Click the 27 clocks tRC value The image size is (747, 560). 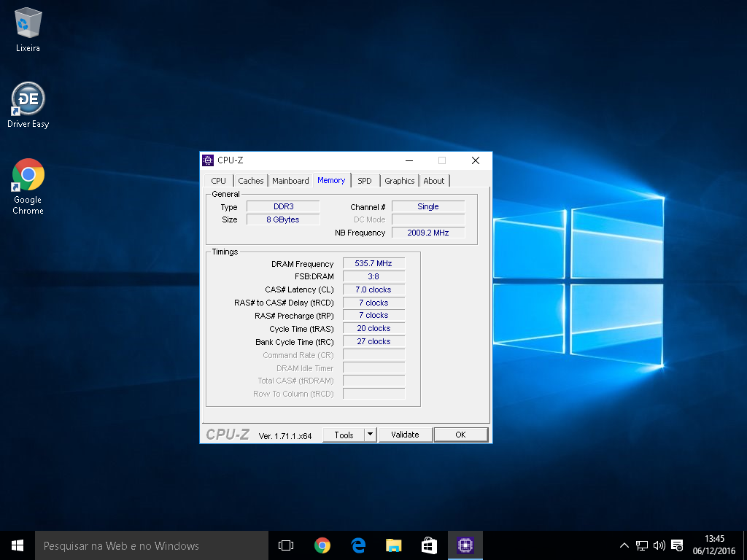point(374,341)
